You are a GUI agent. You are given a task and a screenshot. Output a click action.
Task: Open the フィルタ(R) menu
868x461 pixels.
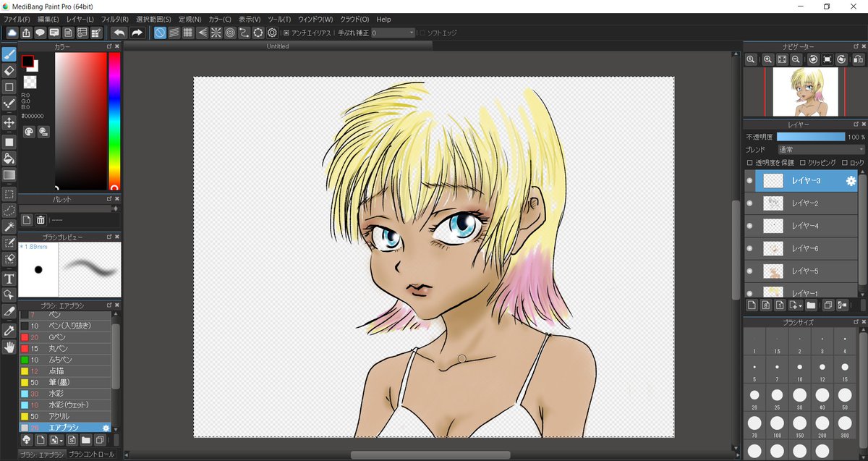click(114, 19)
